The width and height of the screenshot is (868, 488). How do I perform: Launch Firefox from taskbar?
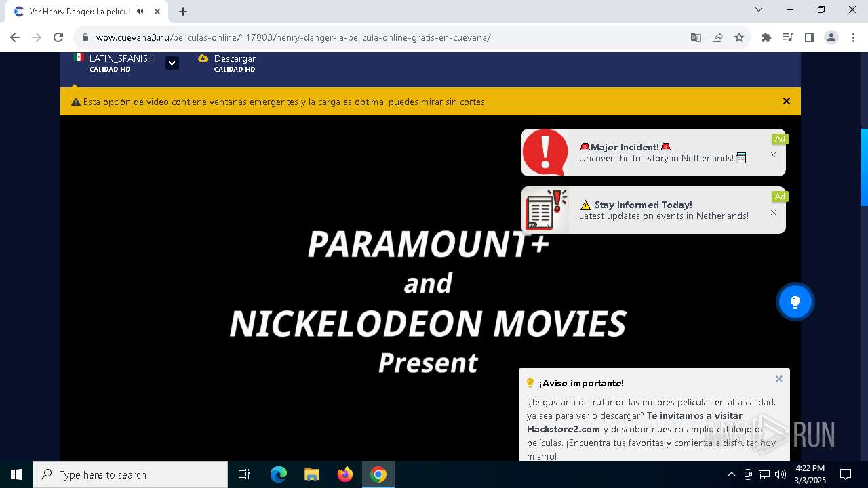click(x=345, y=474)
